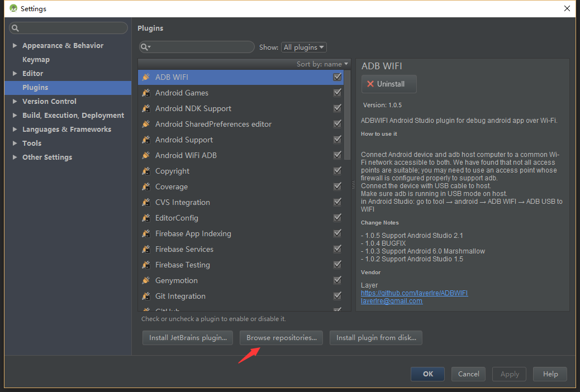Screen dimensions: 580x392
Task: Expand Appearance & Behavior settings
Action: 15,45
